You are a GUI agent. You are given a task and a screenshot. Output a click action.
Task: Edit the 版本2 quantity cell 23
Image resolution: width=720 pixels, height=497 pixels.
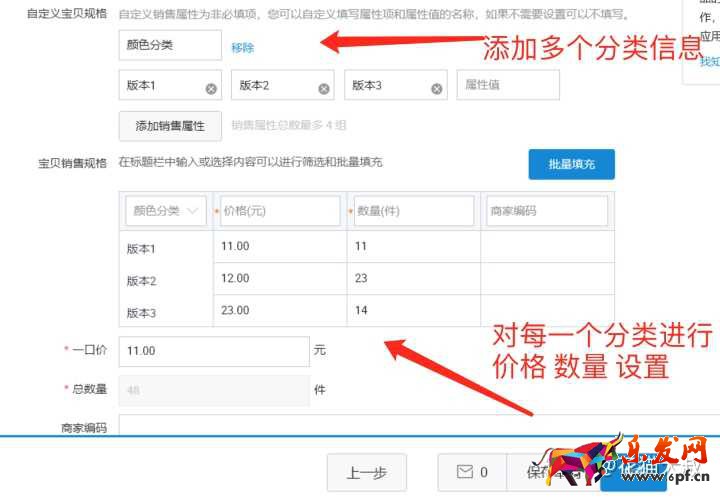(413, 278)
